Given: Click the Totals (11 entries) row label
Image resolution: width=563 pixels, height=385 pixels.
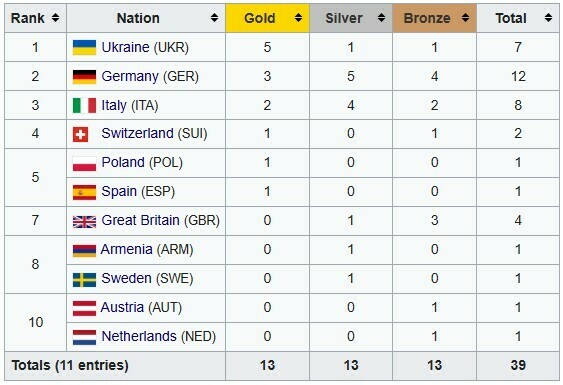Looking at the screenshot, I should click(70, 366).
